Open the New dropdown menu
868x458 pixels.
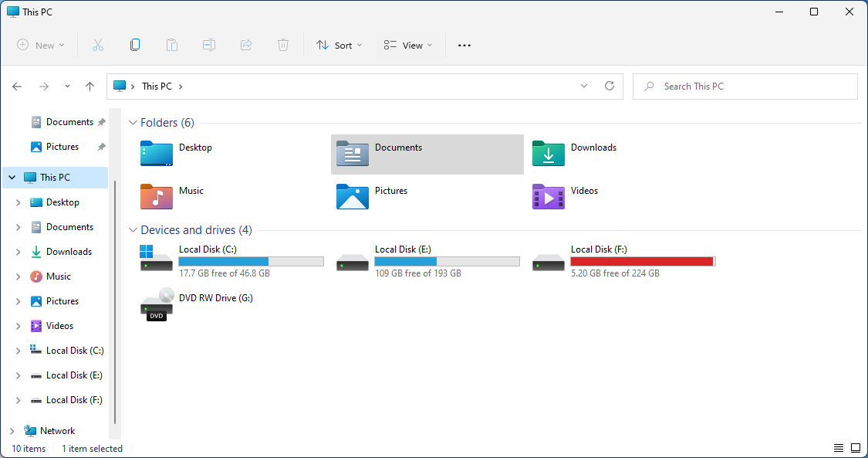click(x=40, y=46)
